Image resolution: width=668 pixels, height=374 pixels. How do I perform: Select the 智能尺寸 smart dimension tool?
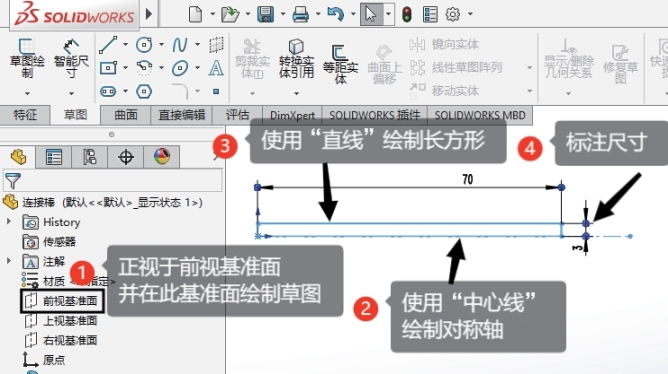coord(71,58)
